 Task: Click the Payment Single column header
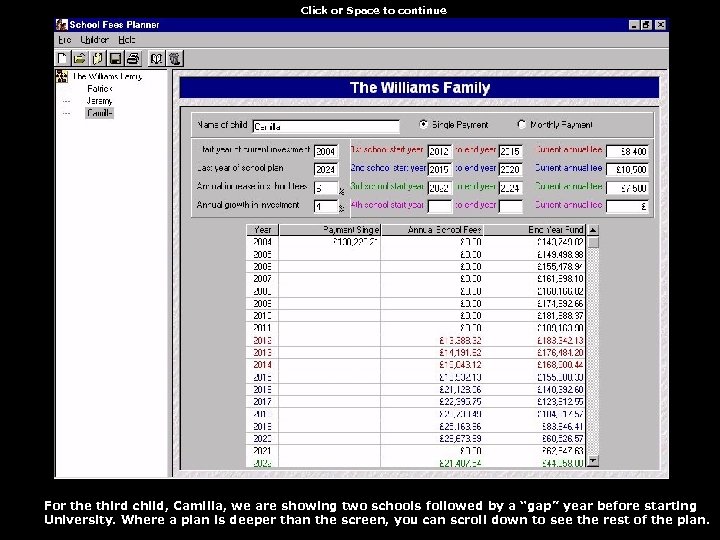pyautogui.click(x=330, y=230)
